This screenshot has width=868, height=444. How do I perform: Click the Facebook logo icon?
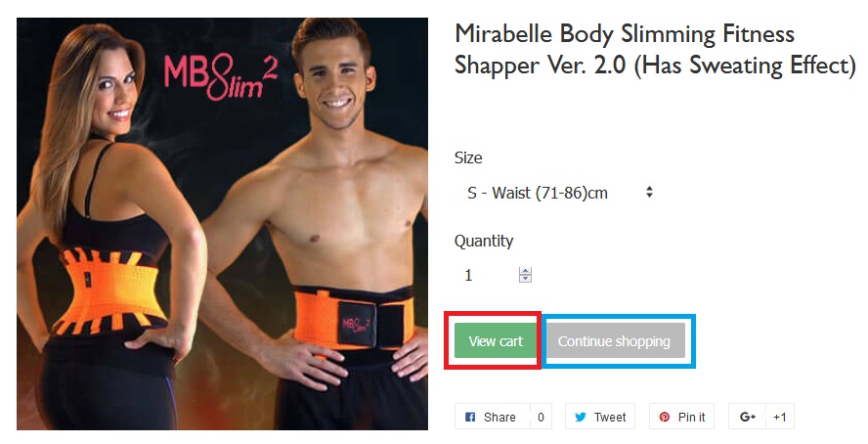point(470,418)
